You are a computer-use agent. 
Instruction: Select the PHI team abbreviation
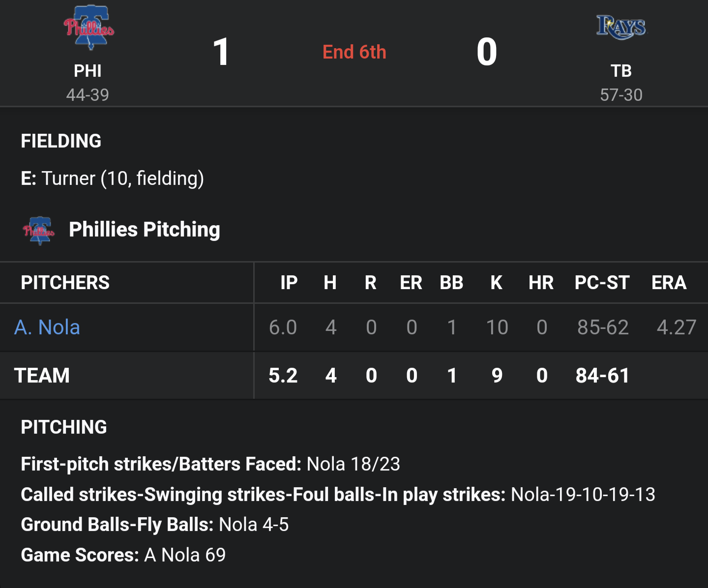click(88, 71)
